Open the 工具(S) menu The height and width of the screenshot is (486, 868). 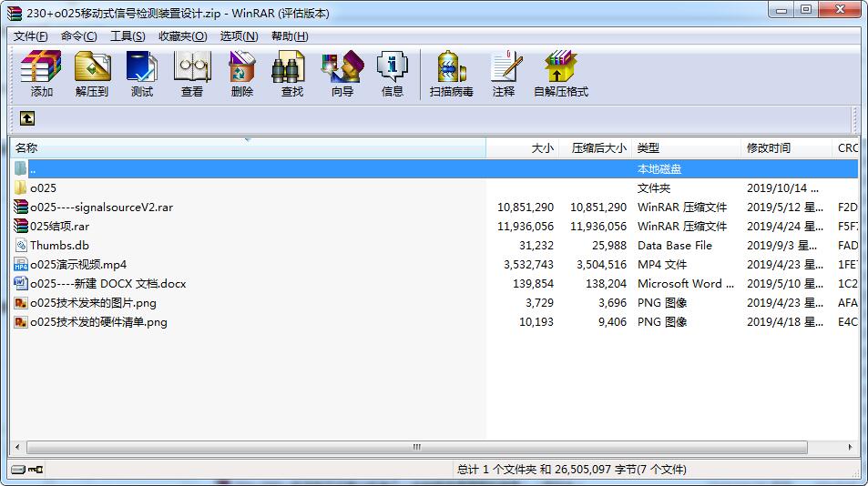tap(128, 35)
